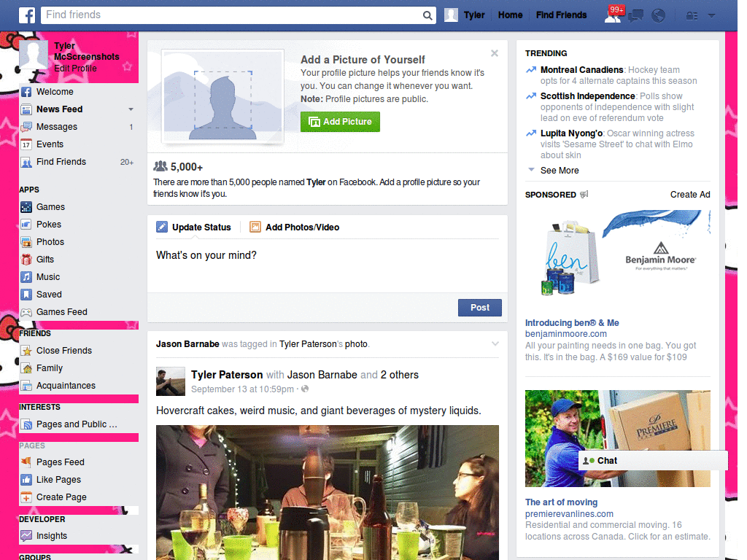Open the dinner table photo
This screenshot has width=747, height=560.
click(328, 492)
